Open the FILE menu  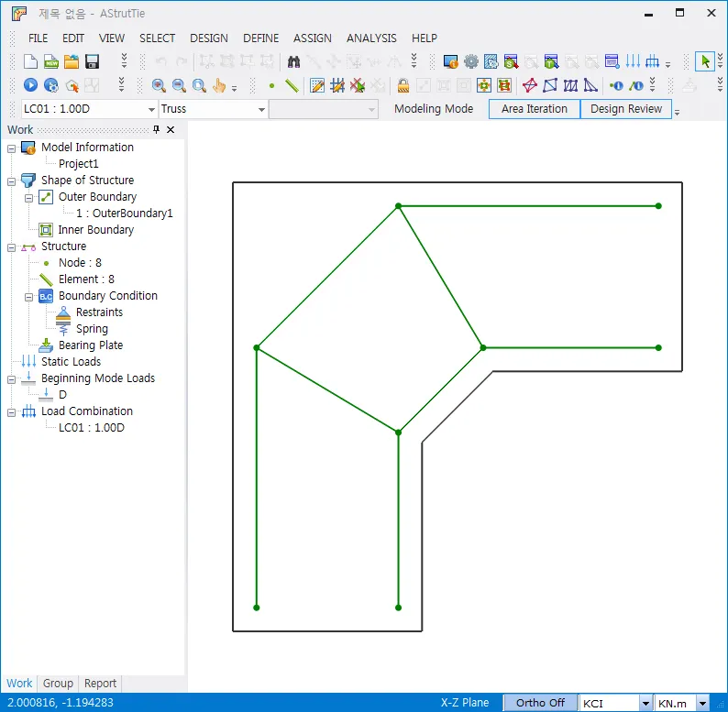coord(39,38)
